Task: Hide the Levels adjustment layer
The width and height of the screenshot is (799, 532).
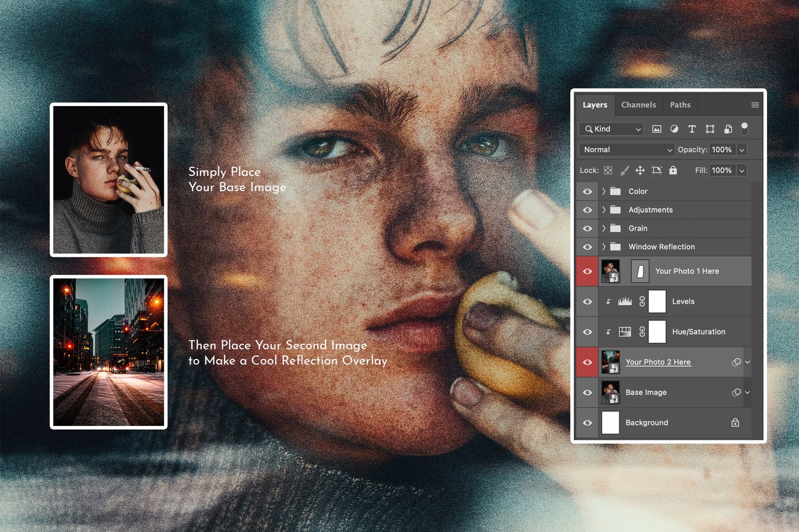Action: pos(587,301)
